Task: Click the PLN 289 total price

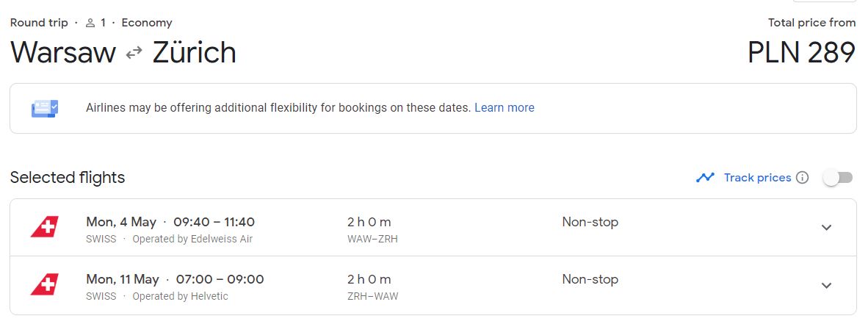Action: pos(802,53)
